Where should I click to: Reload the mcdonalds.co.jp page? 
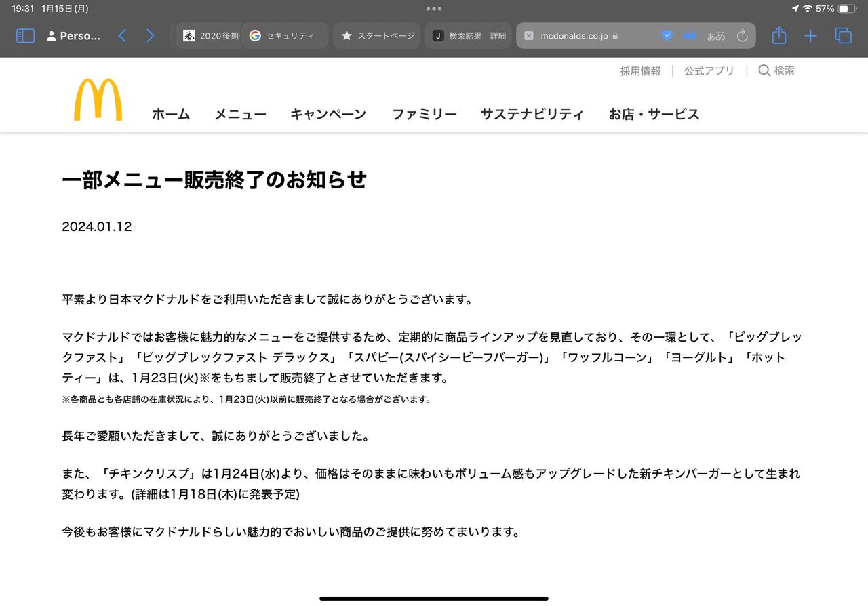click(x=742, y=36)
